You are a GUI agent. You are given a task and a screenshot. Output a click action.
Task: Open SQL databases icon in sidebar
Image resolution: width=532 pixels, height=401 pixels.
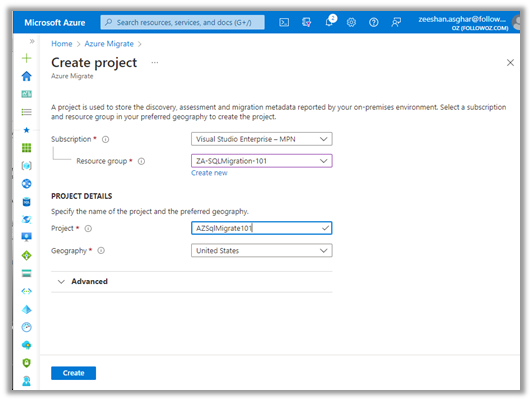coord(26,202)
